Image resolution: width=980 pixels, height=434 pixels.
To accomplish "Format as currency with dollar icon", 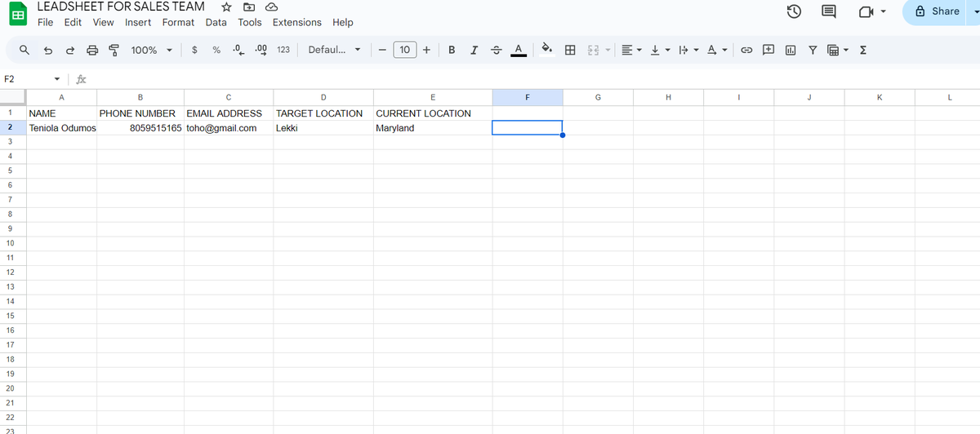I will coord(194,50).
